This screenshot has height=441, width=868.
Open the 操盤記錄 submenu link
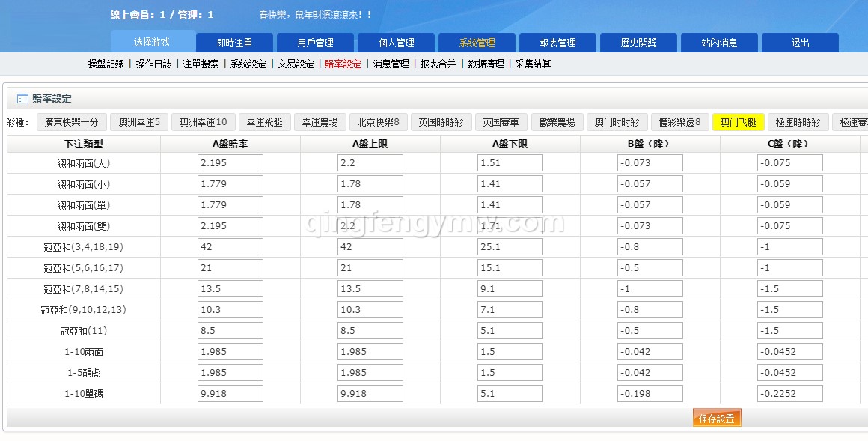click(x=106, y=64)
